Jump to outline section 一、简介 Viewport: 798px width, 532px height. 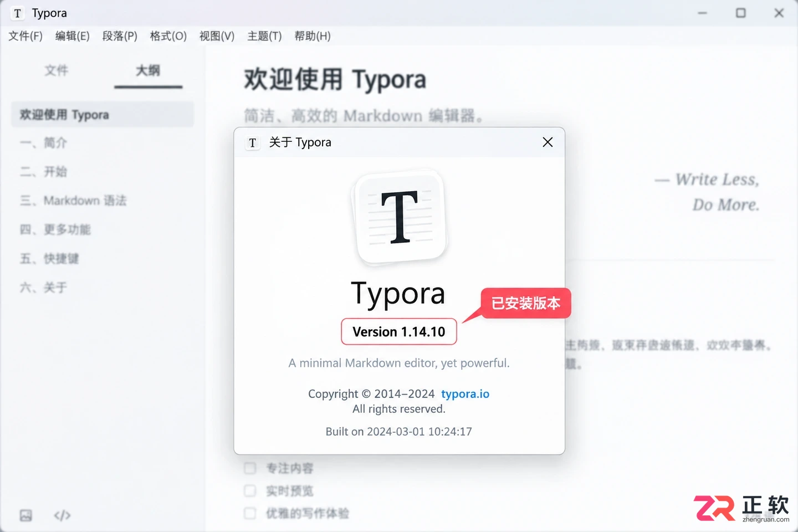point(43,143)
